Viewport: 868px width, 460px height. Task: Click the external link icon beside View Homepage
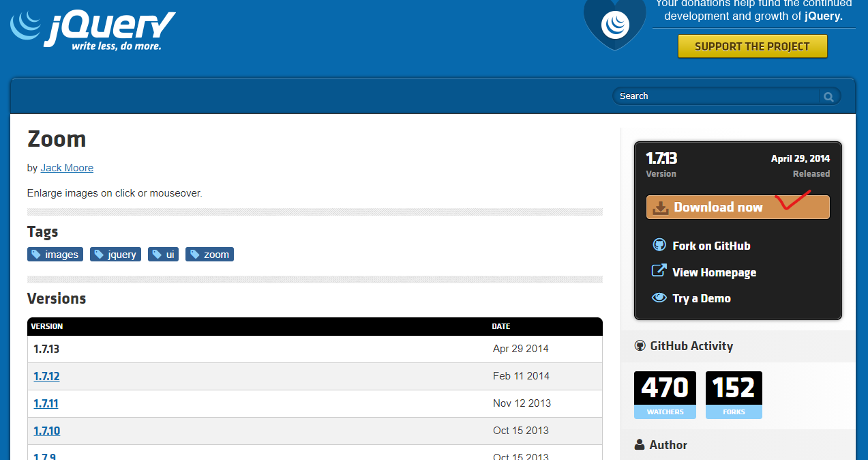click(x=659, y=271)
